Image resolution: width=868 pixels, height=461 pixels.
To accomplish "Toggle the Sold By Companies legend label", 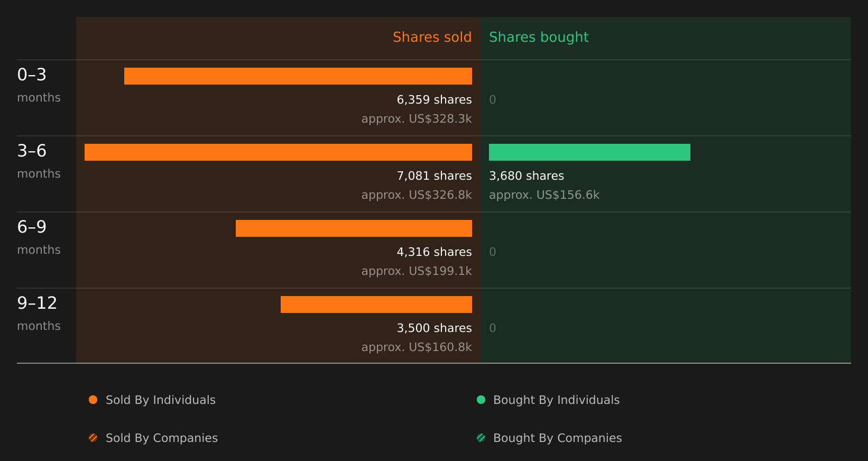I will coord(162,438).
